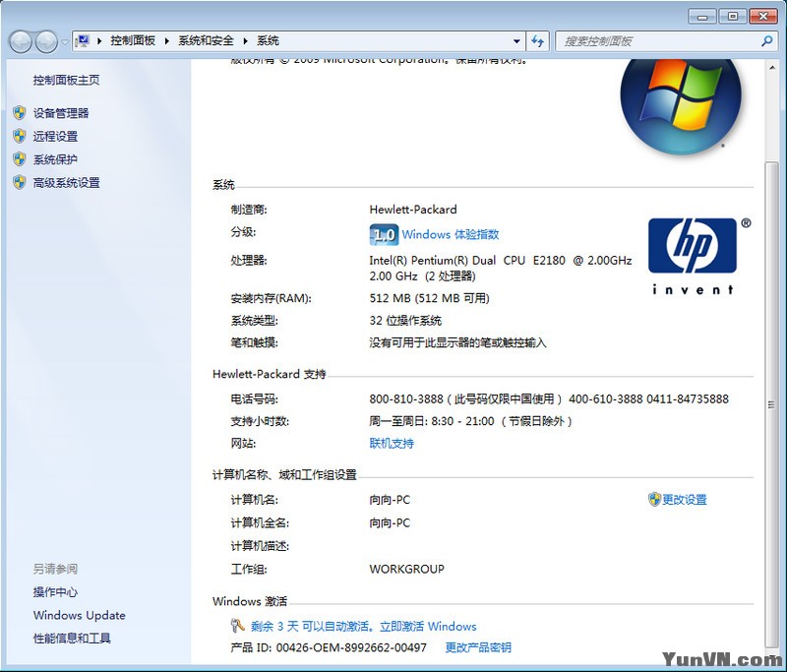Click the keys icon under Windows 激活

(x=237, y=626)
